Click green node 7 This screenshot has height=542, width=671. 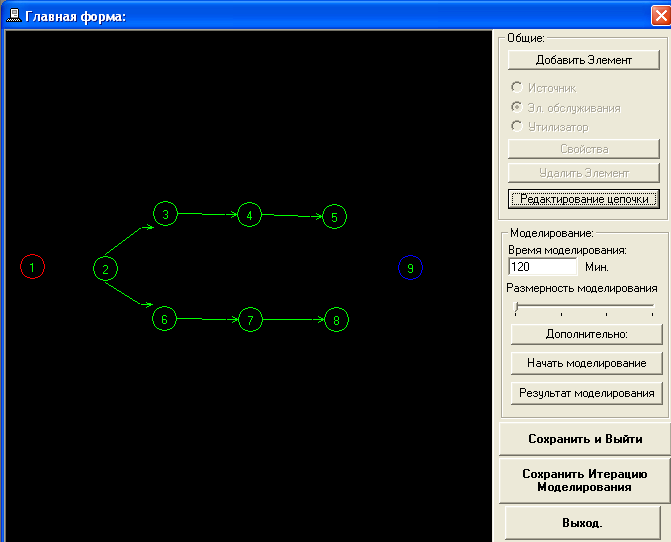pos(250,320)
